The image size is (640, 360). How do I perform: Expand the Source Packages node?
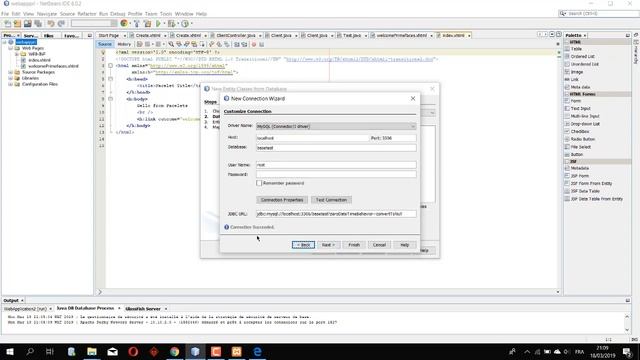11,72
